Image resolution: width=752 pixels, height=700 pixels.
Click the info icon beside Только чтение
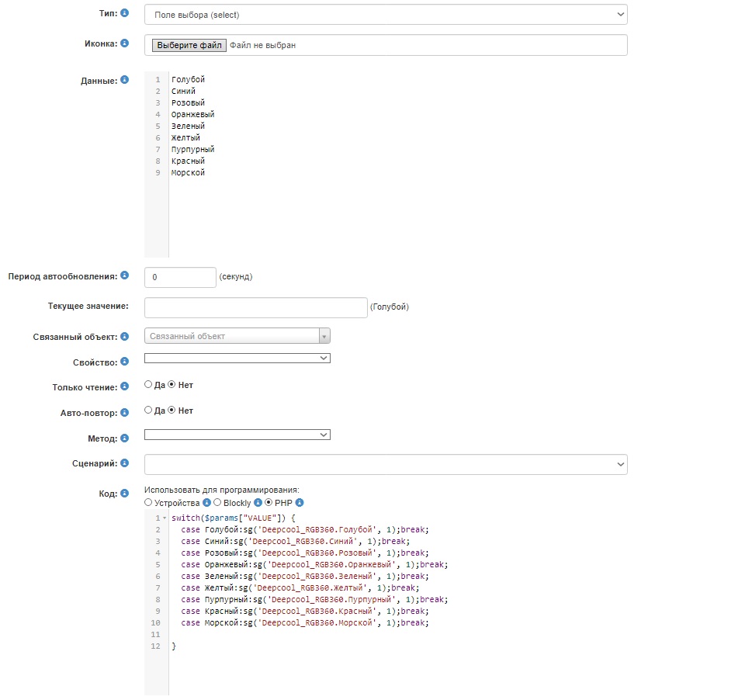click(x=124, y=386)
